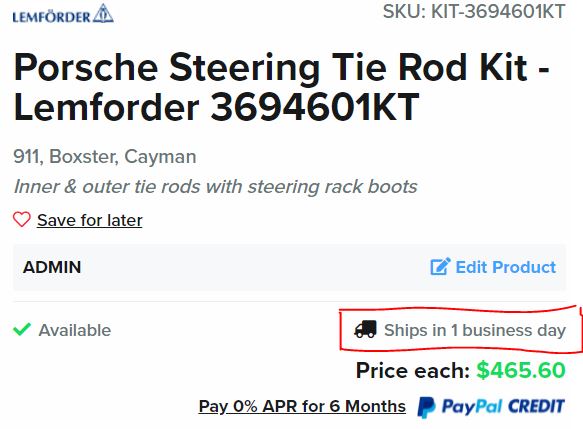Click the ADMIN label in admin bar
The image size is (583, 429).
52,267
